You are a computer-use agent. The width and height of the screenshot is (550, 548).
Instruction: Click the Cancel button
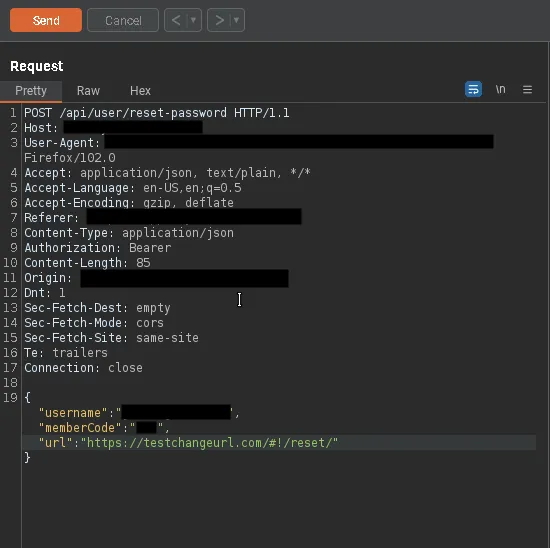click(x=123, y=20)
